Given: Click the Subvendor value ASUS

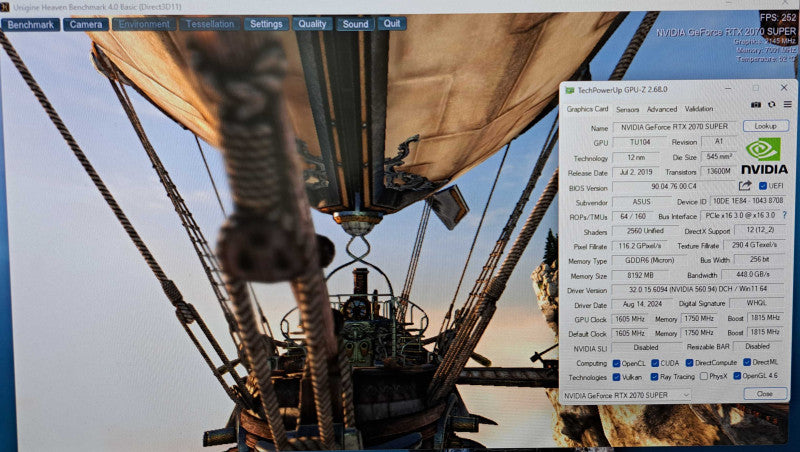Looking at the screenshot, I should (641, 202).
